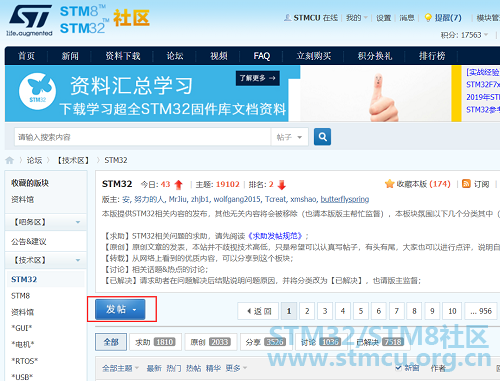Click moderator link wolfgang2015

coord(237,199)
